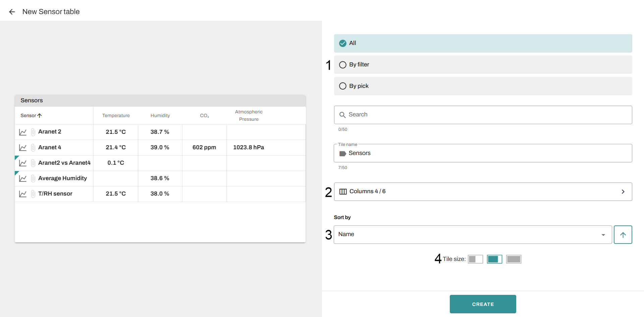Select the large tile size option
This screenshot has width=644, height=317.
[513, 259]
